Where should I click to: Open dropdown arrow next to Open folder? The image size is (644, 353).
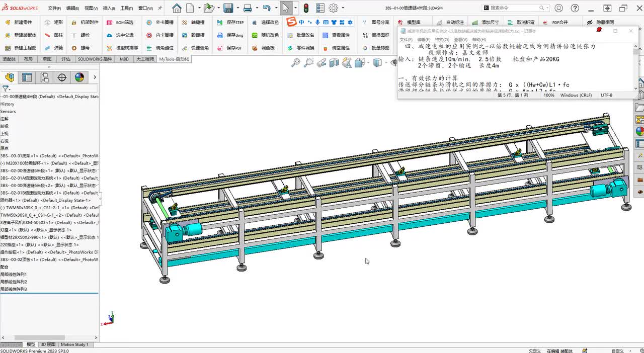[218, 8]
